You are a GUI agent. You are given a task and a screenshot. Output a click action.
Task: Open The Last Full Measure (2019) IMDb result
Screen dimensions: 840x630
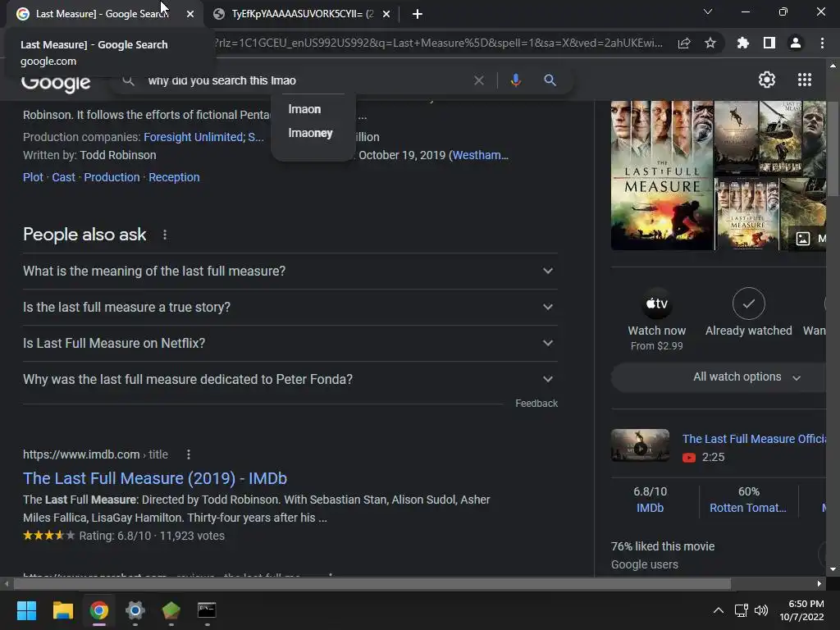[x=155, y=478]
